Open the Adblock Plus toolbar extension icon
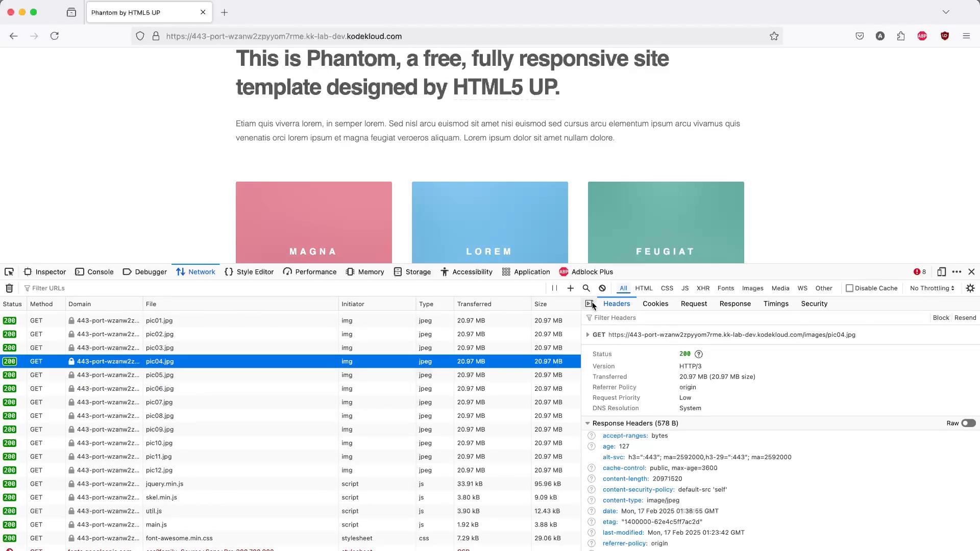This screenshot has width=980, height=551. pyautogui.click(x=922, y=36)
